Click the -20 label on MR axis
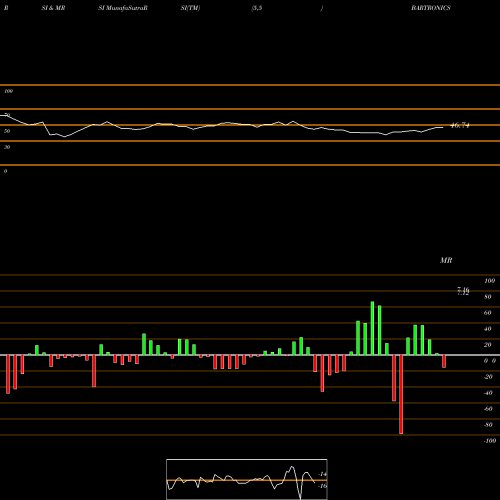 [488, 377]
